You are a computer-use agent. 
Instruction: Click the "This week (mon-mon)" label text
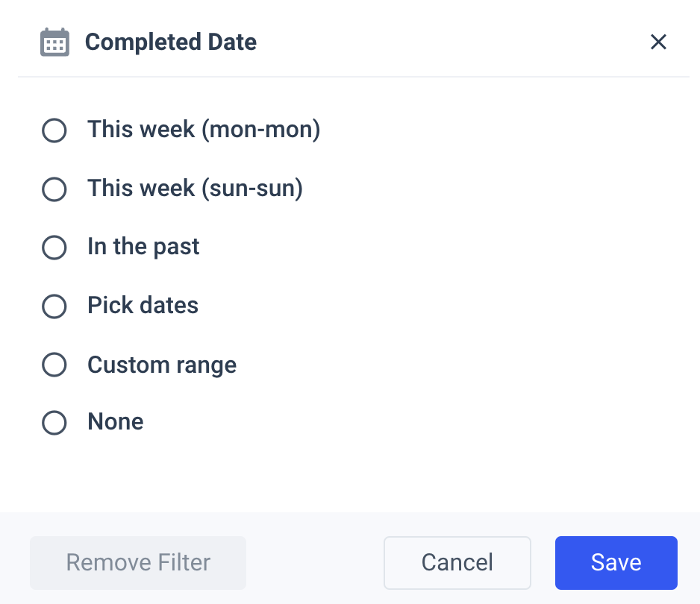pyautogui.click(x=204, y=130)
